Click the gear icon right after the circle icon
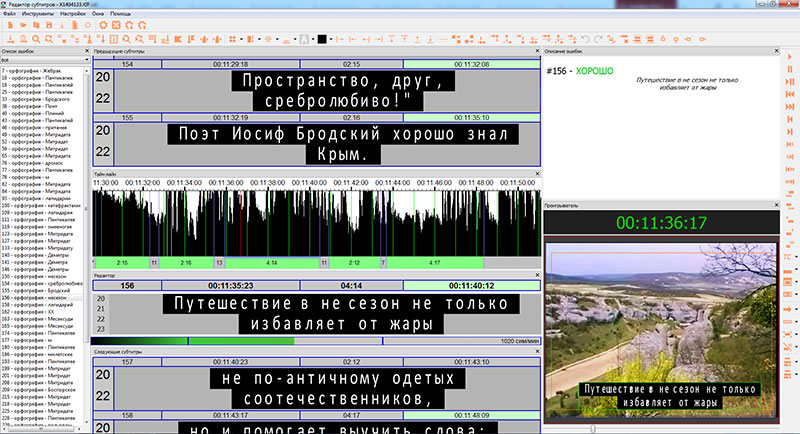This screenshot has width=800, height=434. [x=103, y=25]
